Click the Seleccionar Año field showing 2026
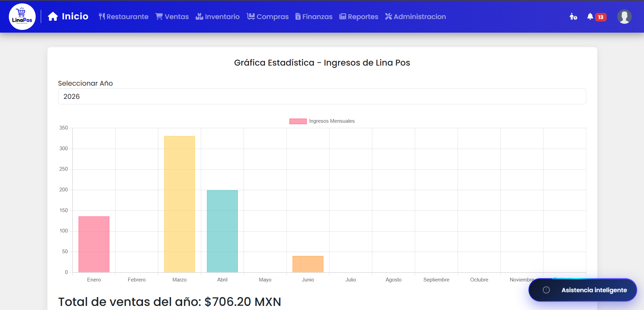Screen dimensions: 644x310 coord(322,97)
